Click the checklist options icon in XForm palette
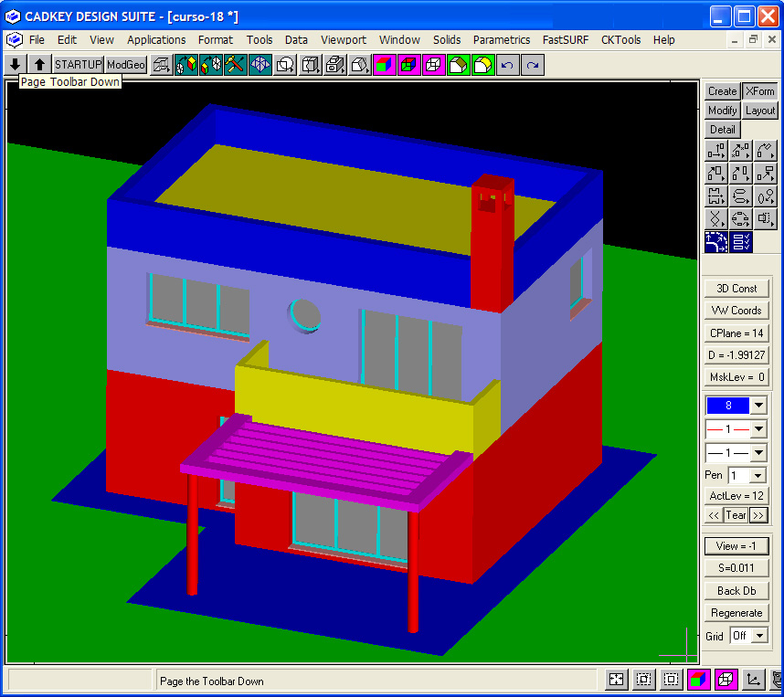 click(x=741, y=242)
